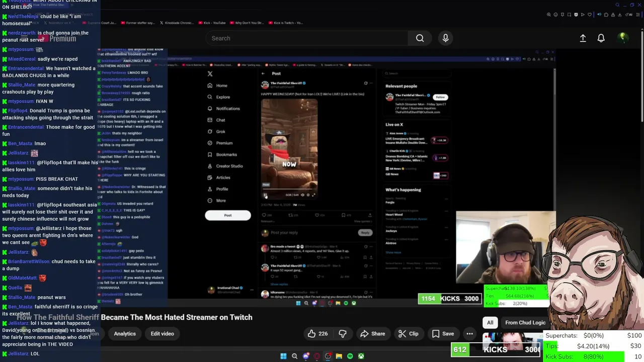Like the YouTube video (226)

(317, 334)
